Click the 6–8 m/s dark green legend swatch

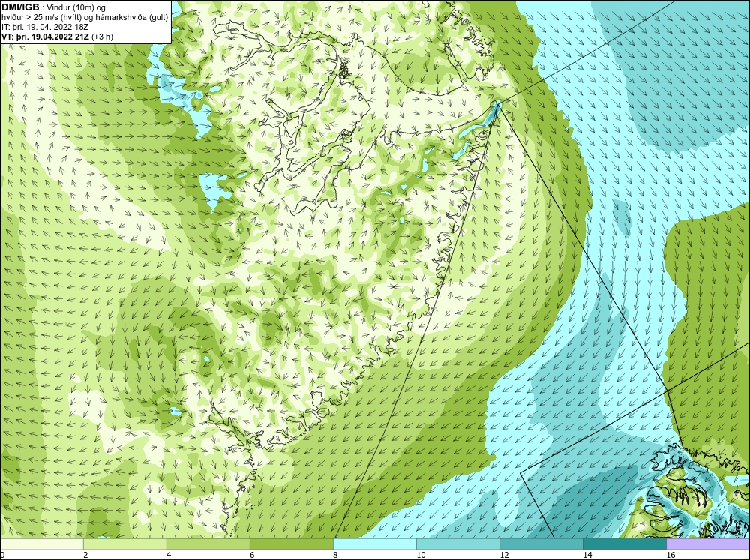point(291,544)
